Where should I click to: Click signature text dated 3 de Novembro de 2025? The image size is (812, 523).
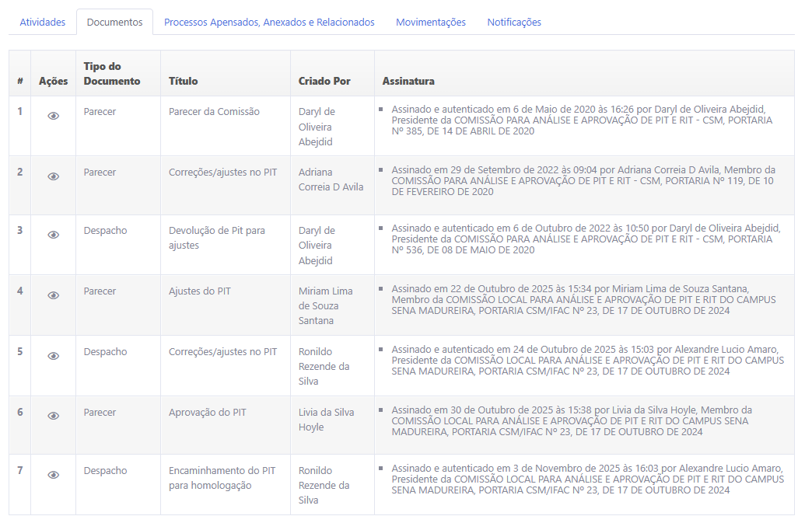pos(586,479)
